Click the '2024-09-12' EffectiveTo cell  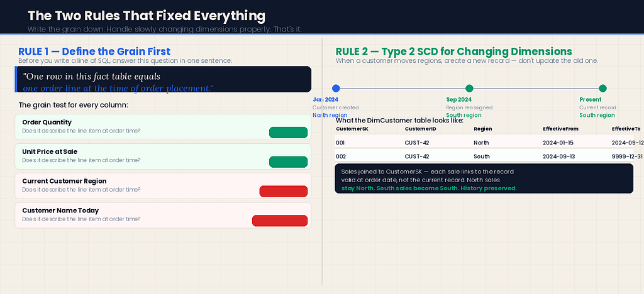tap(628, 143)
